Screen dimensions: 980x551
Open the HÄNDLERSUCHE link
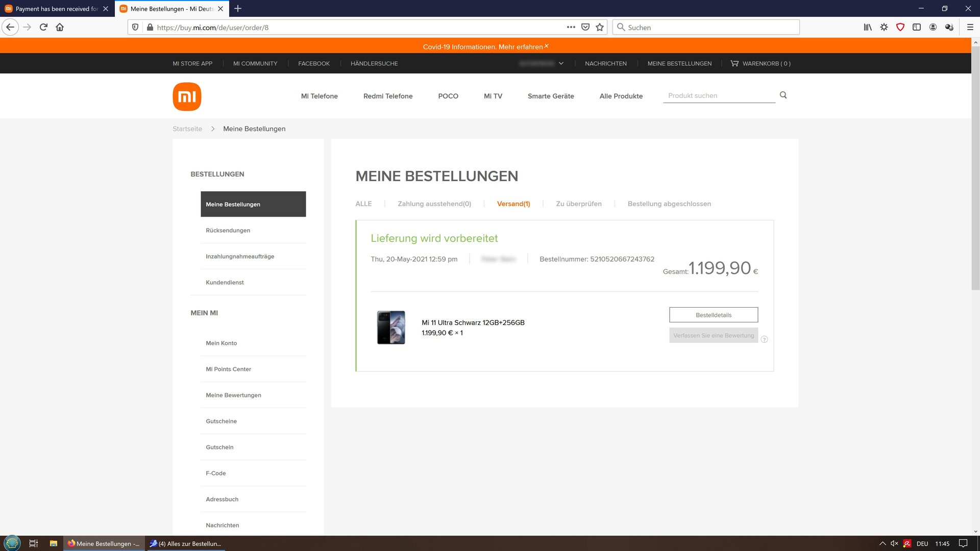pyautogui.click(x=374, y=63)
